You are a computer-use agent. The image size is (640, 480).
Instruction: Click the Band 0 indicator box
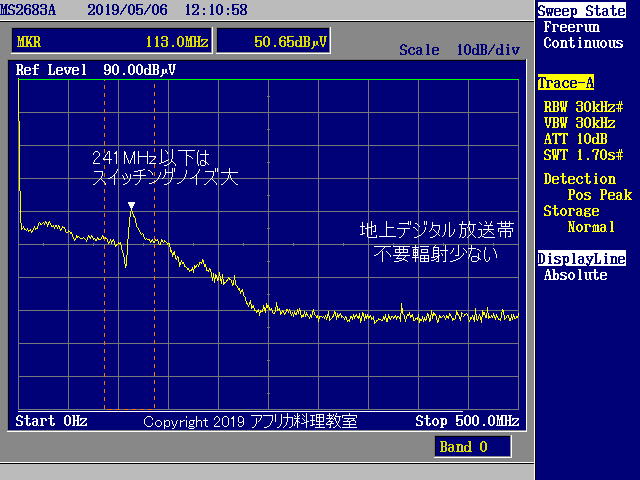click(x=473, y=447)
